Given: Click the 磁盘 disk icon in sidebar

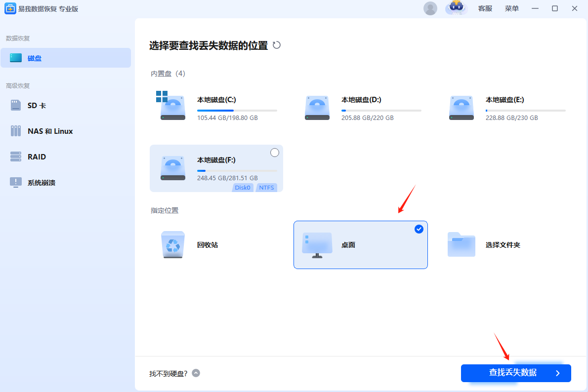Looking at the screenshot, I should coord(16,58).
